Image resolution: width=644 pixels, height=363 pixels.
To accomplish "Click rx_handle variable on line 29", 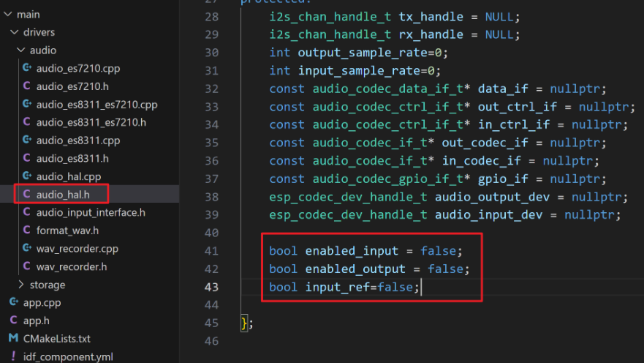I will coord(431,34).
